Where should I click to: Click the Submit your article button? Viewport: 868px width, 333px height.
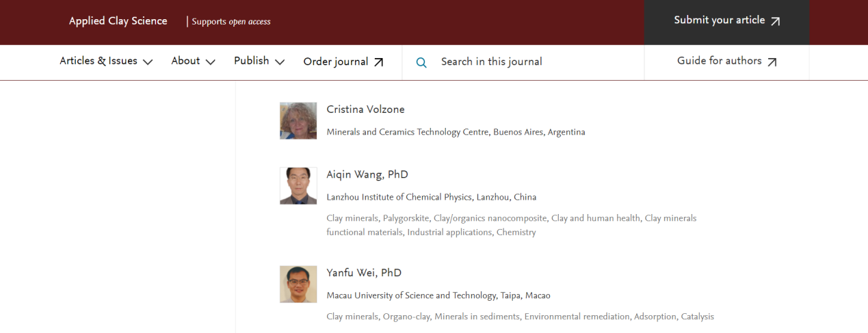pyautogui.click(x=727, y=23)
